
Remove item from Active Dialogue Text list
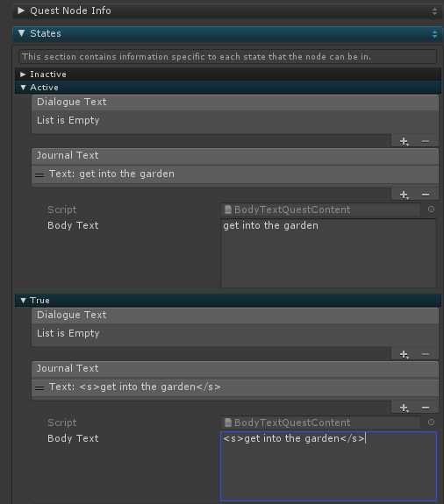tap(426, 141)
